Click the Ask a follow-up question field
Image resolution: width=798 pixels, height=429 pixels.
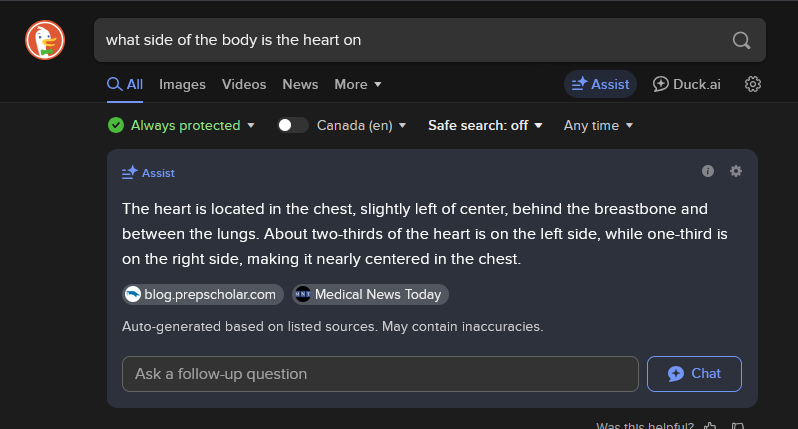click(380, 374)
